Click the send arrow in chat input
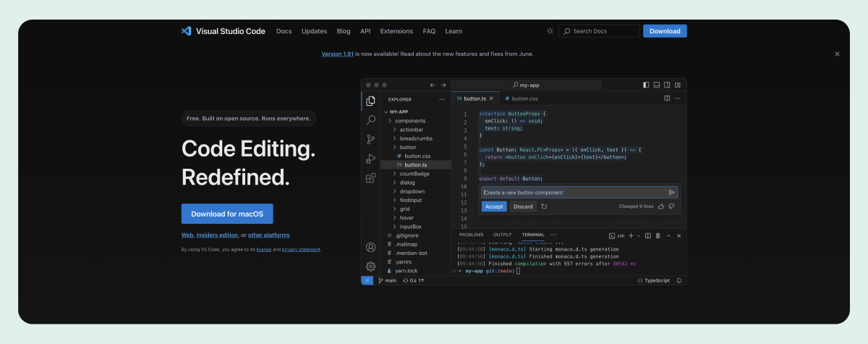The height and width of the screenshot is (344, 868). click(x=671, y=193)
